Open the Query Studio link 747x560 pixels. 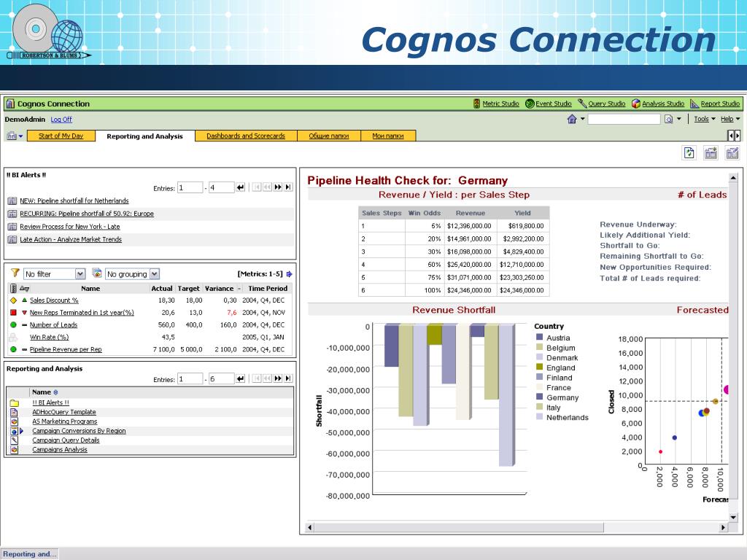pos(606,104)
